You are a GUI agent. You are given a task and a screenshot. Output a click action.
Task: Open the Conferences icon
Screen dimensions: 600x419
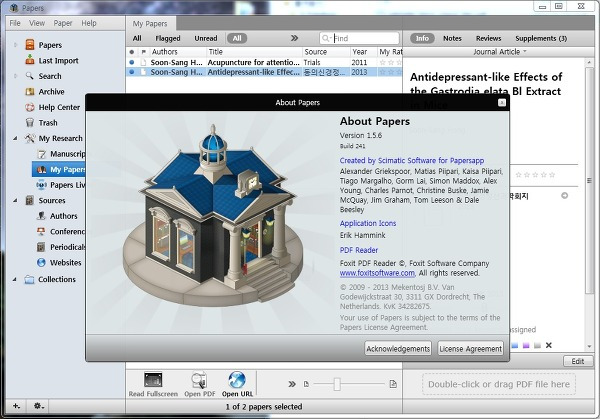point(41,231)
